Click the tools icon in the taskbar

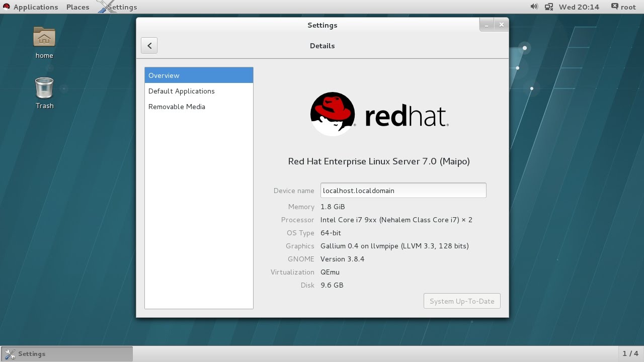pos(10,354)
